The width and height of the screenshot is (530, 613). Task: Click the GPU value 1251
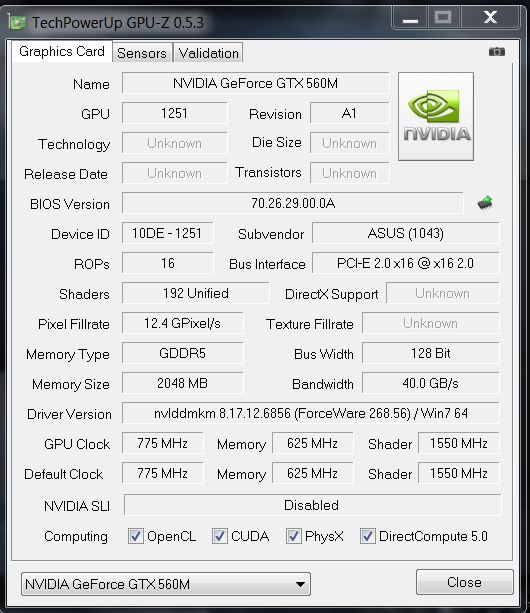tap(174, 113)
